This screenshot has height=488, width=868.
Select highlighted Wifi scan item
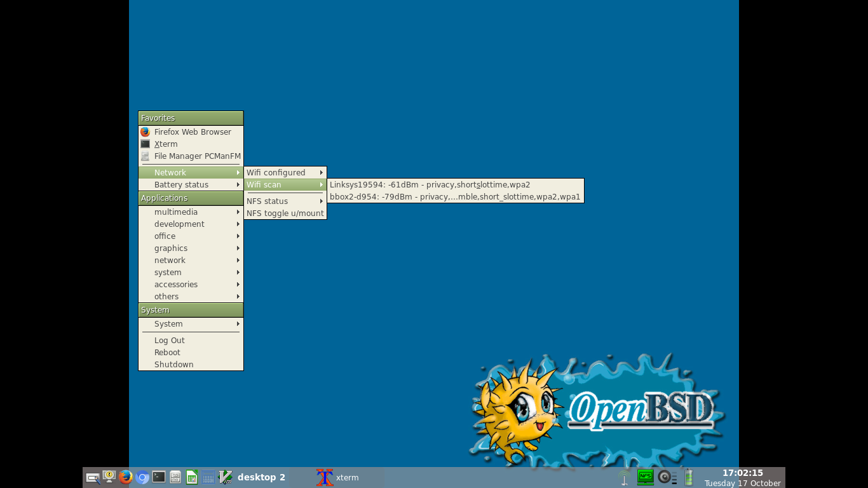tap(285, 185)
